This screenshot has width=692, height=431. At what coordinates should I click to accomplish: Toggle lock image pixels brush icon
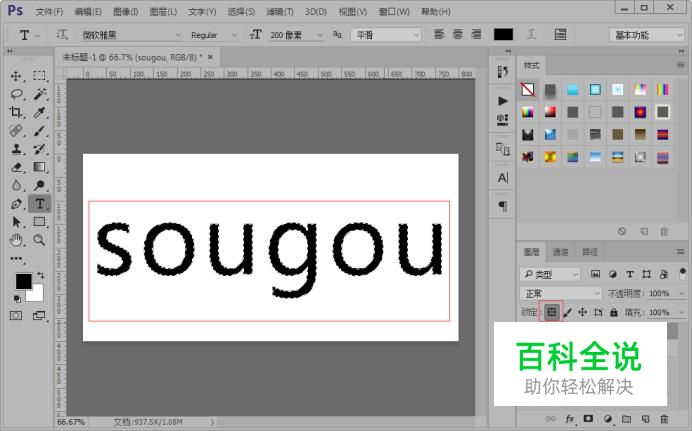[x=568, y=312]
